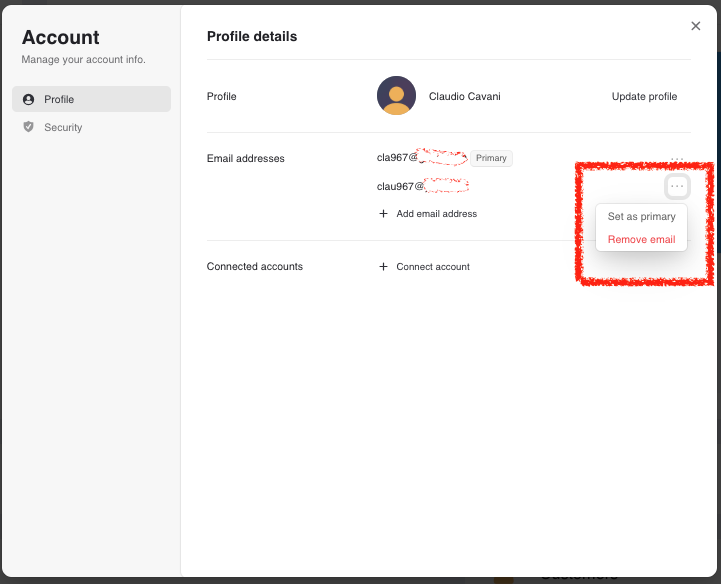This screenshot has width=721, height=584.
Task: Select the clau967 secondary email address
Action: 422,186
